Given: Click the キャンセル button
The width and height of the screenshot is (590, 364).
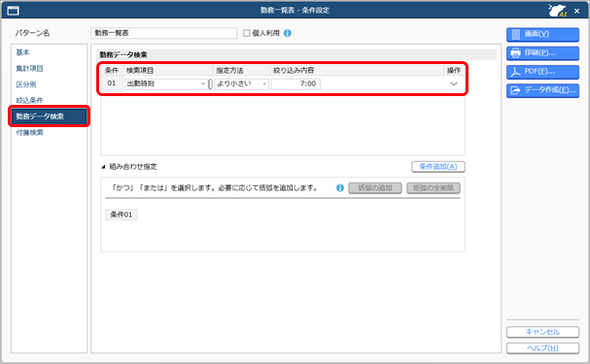Looking at the screenshot, I should pyautogui.click(x=542, y=332).
